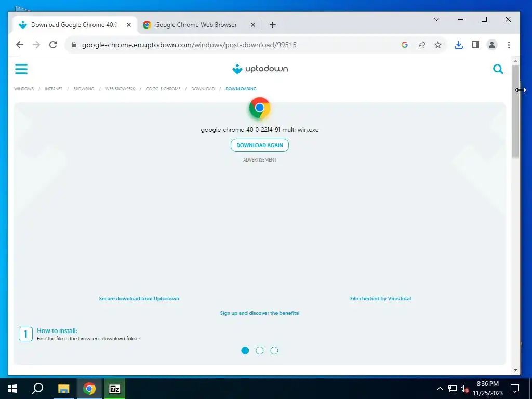Close the Google Chrome Web Browser tab

pos(253,25)
